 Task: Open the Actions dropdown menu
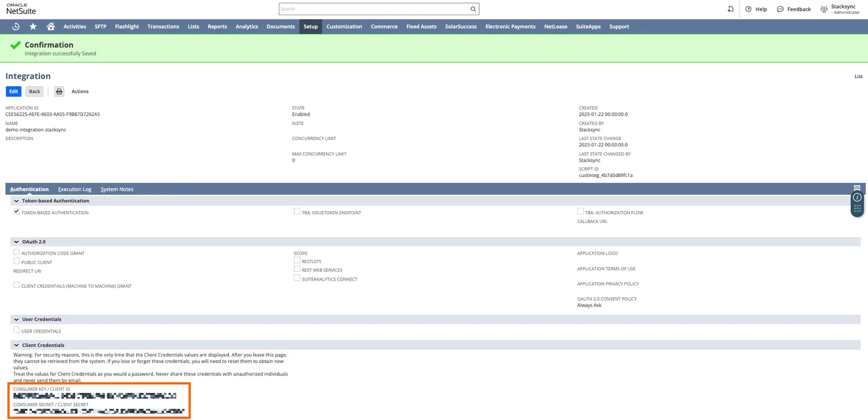pyautogui.click(x=80, y=92)
